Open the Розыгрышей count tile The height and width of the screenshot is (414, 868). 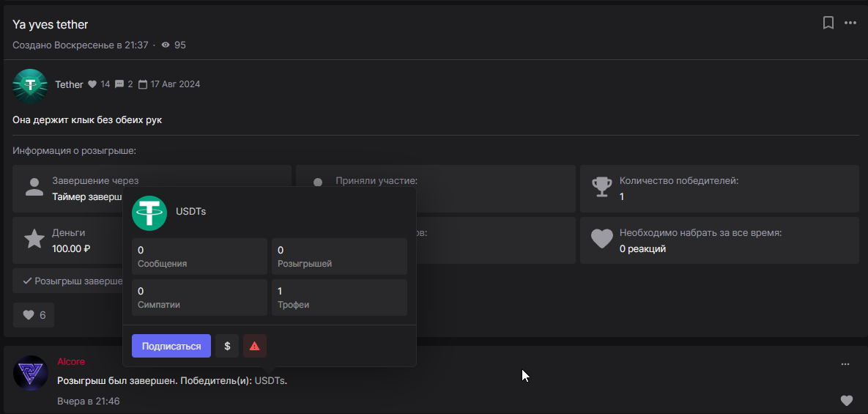coord(338,256)
